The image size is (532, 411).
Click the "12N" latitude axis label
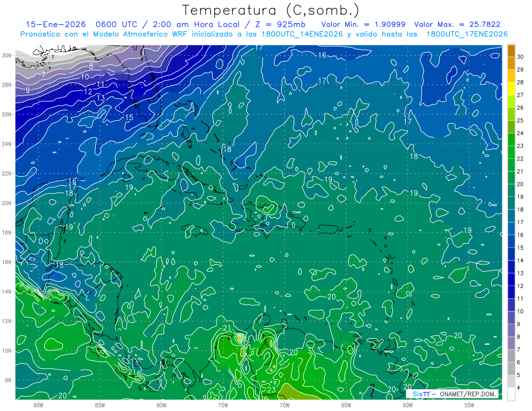7,321
